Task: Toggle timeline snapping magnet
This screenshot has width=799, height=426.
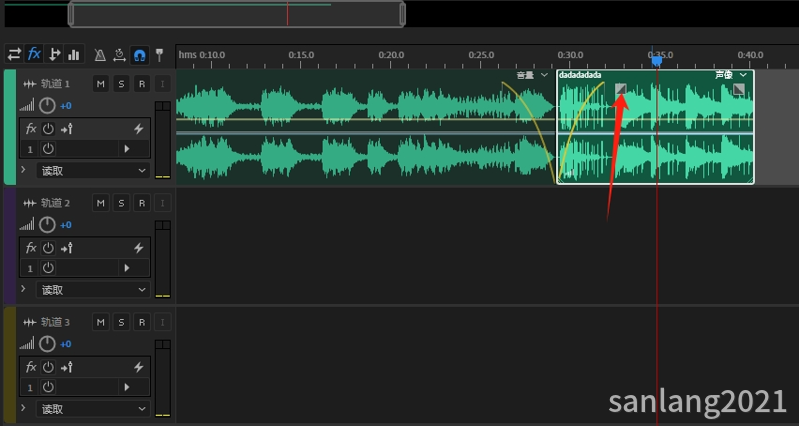Action: point(139,55)
